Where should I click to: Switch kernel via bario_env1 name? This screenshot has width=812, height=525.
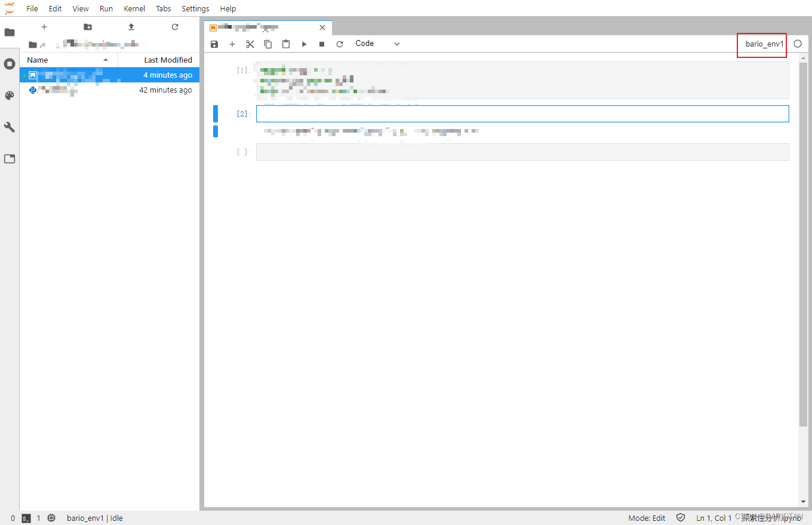(764, 44)
